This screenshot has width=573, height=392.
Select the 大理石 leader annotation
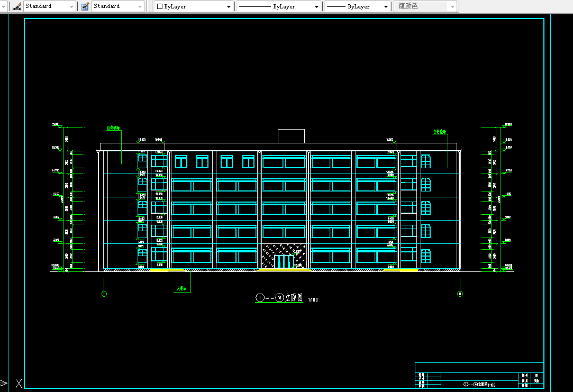[x=181, y=289]
